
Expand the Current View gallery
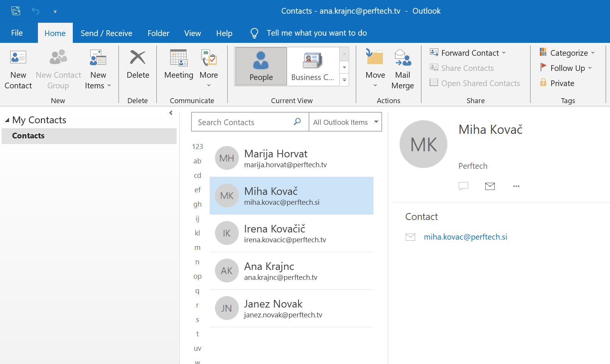click(x=344, y=80)
